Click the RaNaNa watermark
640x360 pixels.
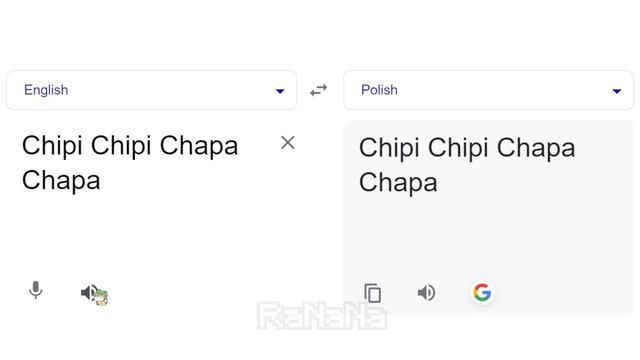pyautogui.click(x=322, y=316)
